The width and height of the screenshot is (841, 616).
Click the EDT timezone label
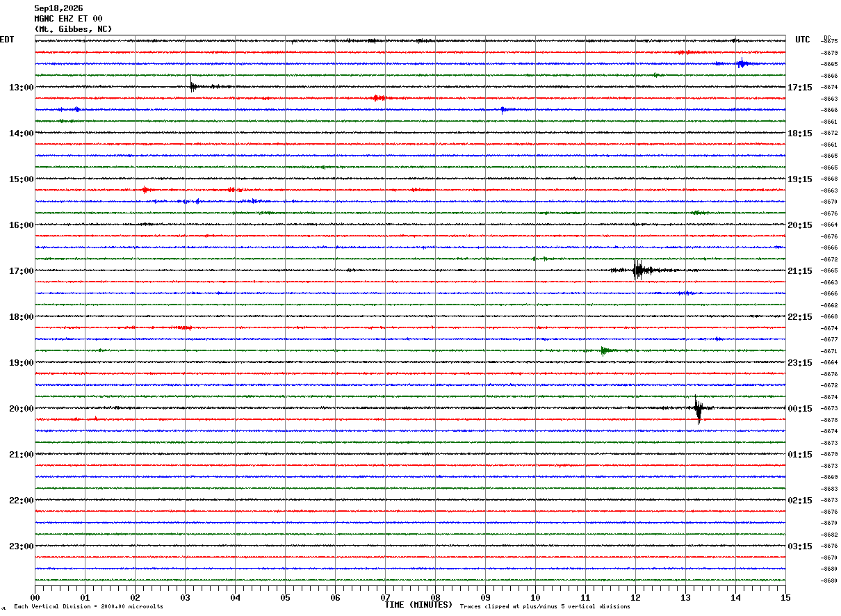[x=6, y=40]
